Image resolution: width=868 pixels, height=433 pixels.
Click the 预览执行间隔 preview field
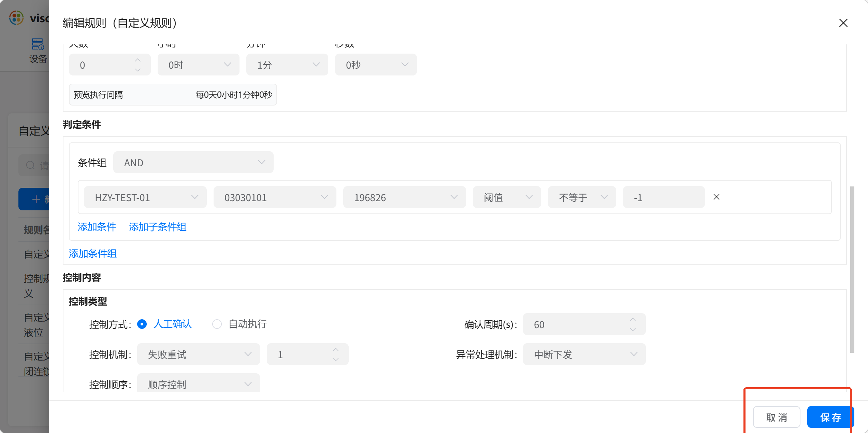(x=173, y=95)
